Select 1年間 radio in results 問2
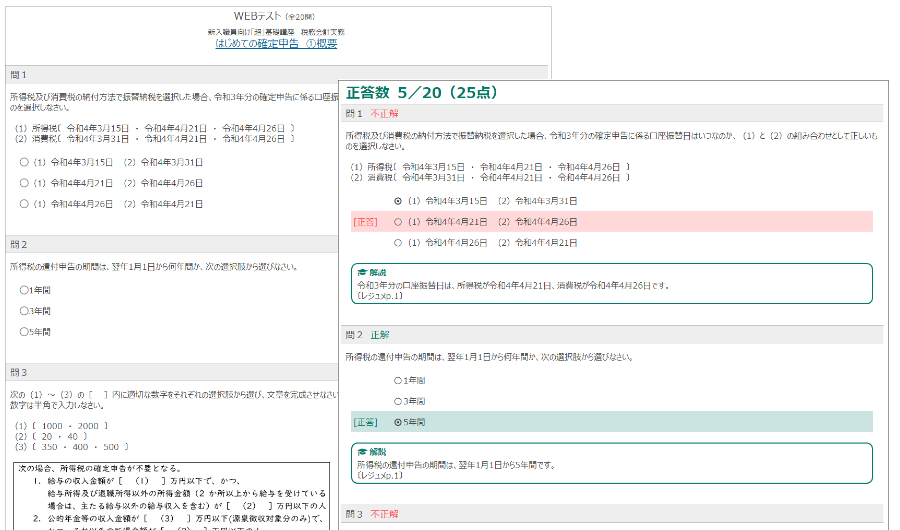 click(x=399, y=381)
